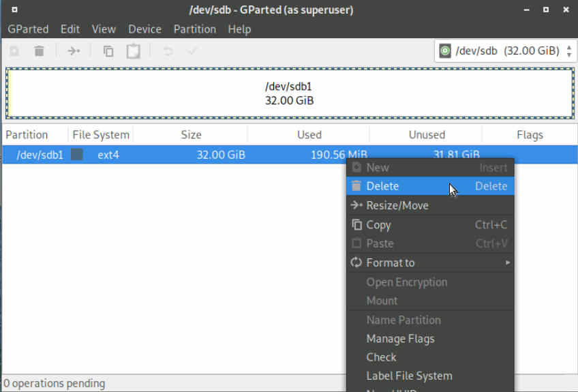Open the View menu
The image size is (578, 392).
[104, 29]
